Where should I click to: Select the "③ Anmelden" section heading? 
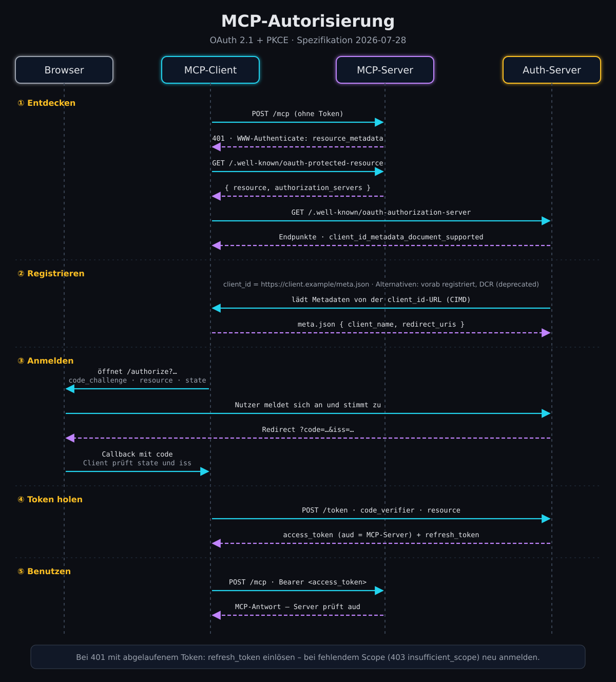coord(46,361)
